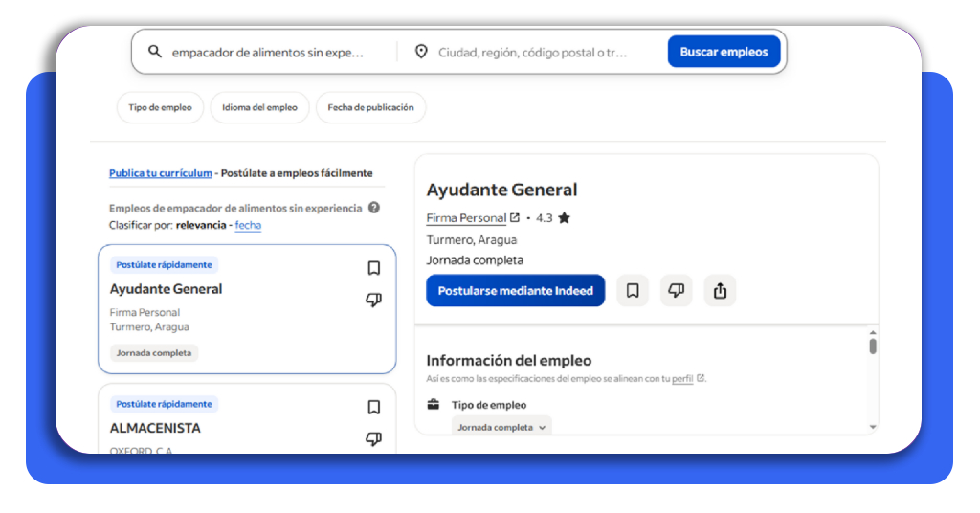Select Ayudante General title in results list

pyautogui.click(x=167, y=289)
